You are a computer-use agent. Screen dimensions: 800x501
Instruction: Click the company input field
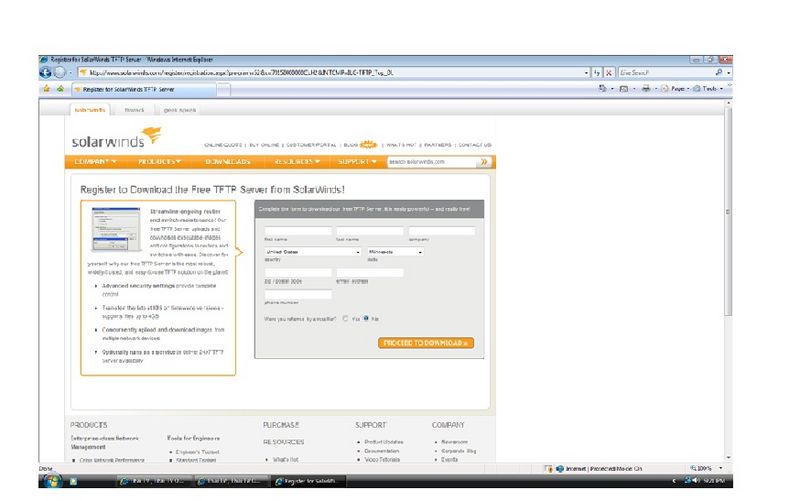[x=442, y=231]
